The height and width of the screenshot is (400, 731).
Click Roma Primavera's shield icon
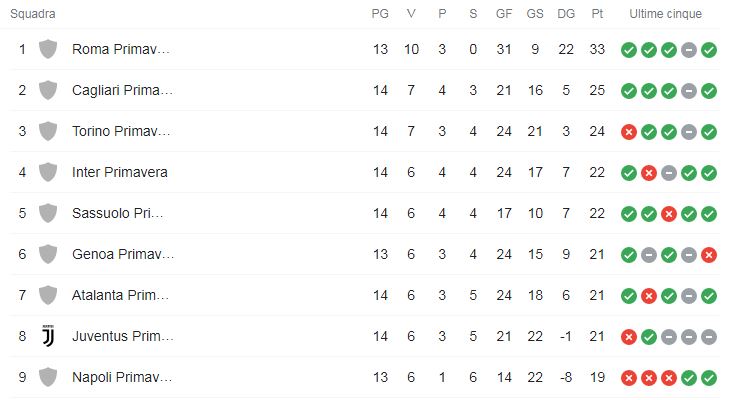point(47,49)
